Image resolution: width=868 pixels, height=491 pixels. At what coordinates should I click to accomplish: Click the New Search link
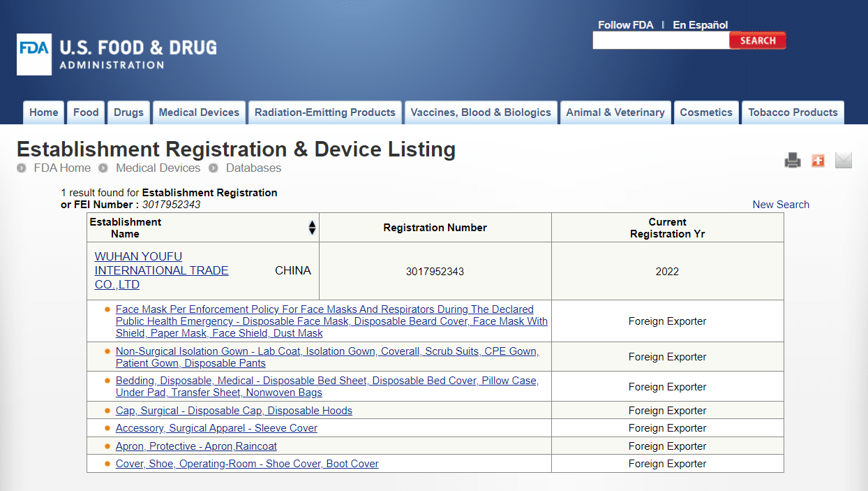click(781, 205)
